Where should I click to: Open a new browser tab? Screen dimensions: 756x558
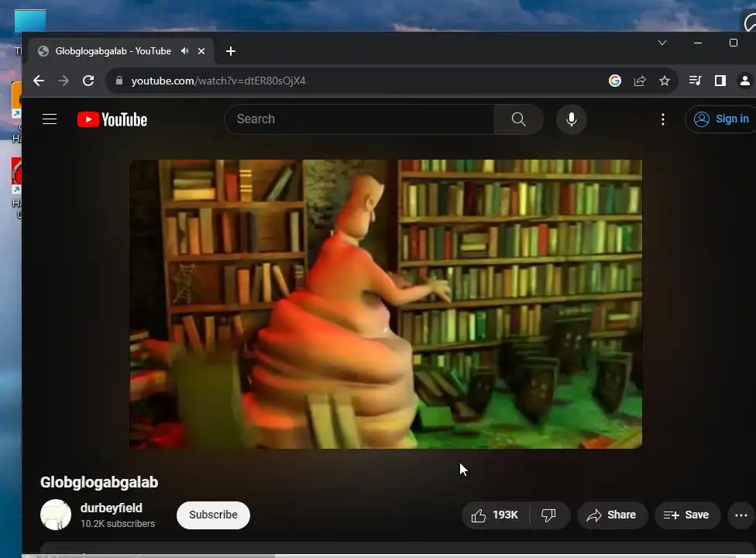[x=231, y=51]
